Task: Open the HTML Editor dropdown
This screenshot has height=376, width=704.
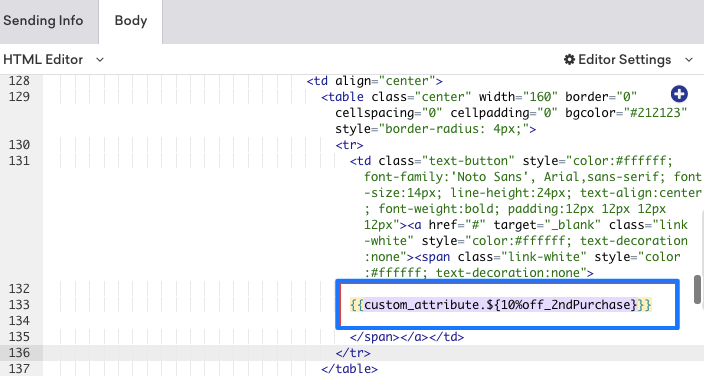Action: point(53,60)
